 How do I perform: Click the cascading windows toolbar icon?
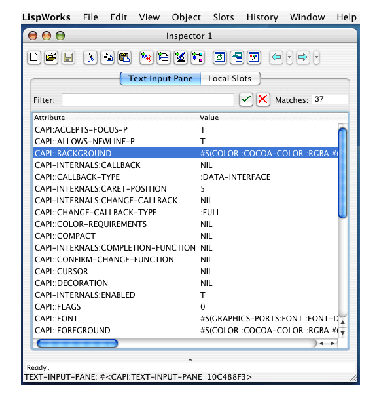pos(237,58)
